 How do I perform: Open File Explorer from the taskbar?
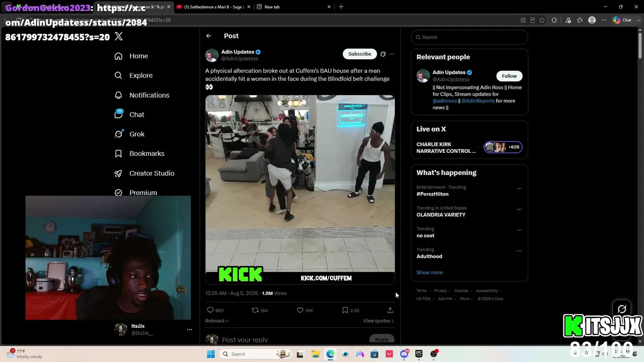pyautogui.click(x=315, y=354)
